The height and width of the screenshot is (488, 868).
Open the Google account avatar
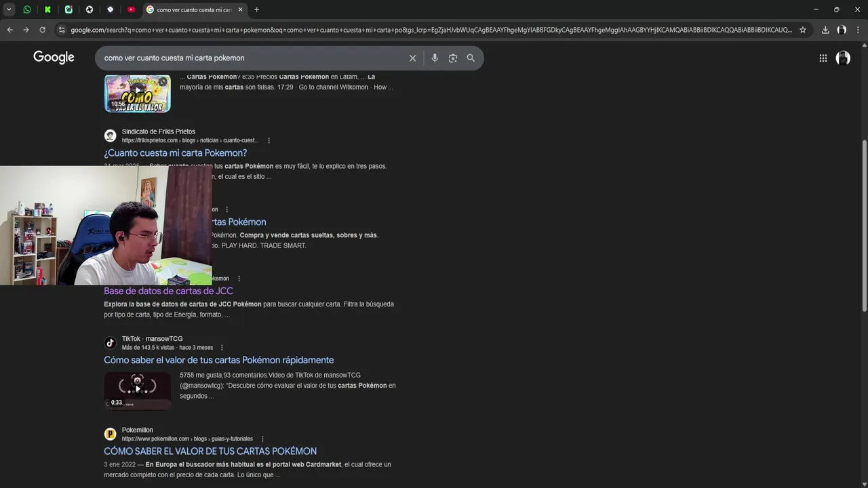click(843, 58)
